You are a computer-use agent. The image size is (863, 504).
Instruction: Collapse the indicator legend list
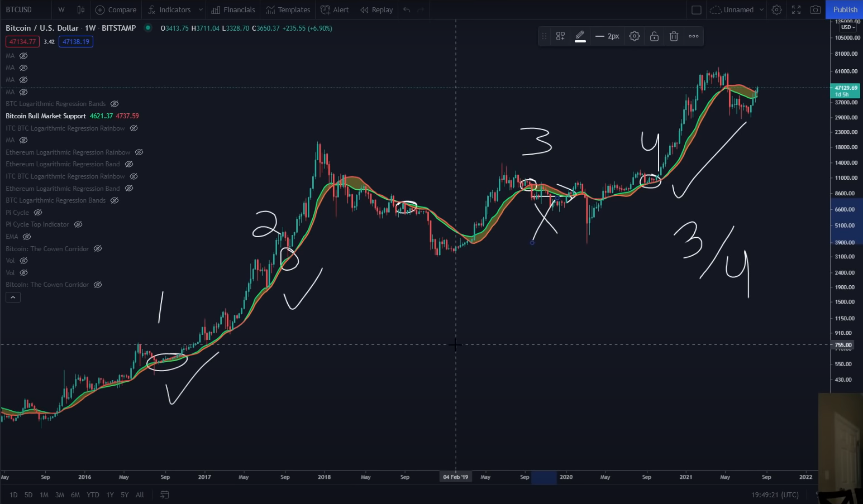(13, 297)
